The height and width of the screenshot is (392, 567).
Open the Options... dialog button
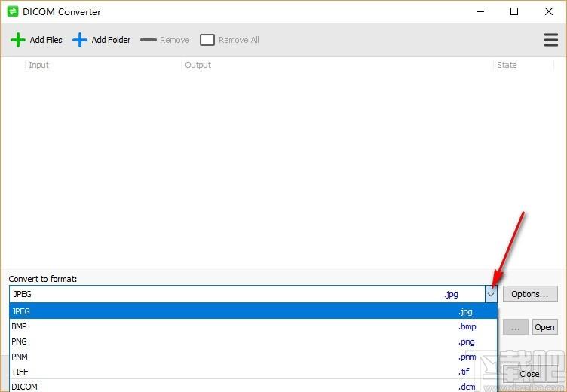(x=530, y=294)
